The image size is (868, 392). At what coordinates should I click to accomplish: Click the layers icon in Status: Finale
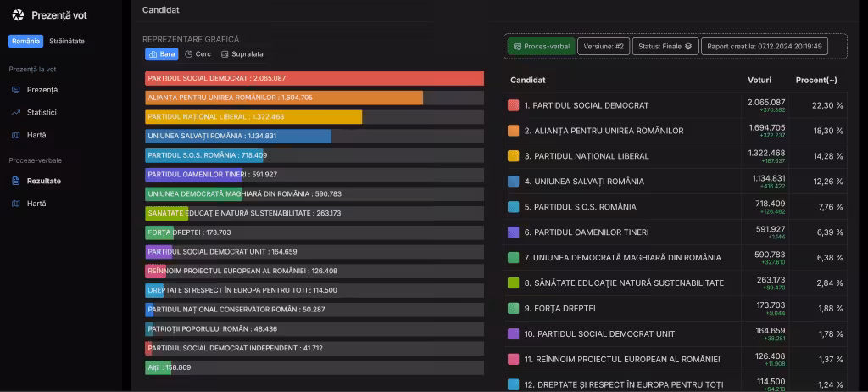coord(688,47)
